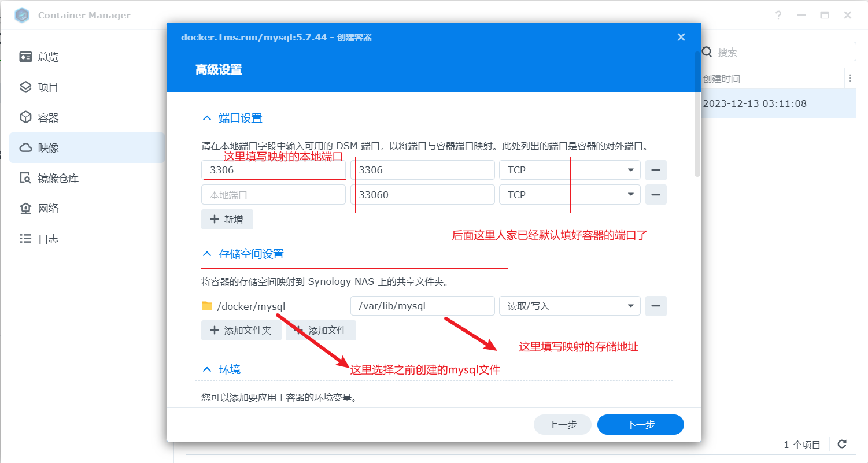Viewport: 868px width, 463px height.
Task: Click the Container Manager app logo icon
Action: click(x=22, y=16)
